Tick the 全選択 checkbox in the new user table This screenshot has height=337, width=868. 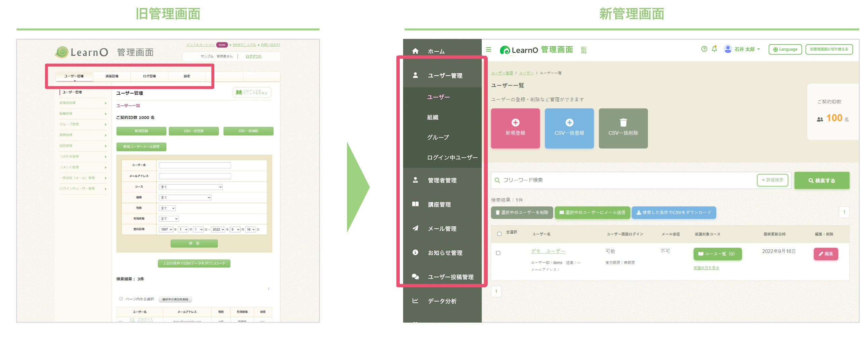click(x=500, y=234)
